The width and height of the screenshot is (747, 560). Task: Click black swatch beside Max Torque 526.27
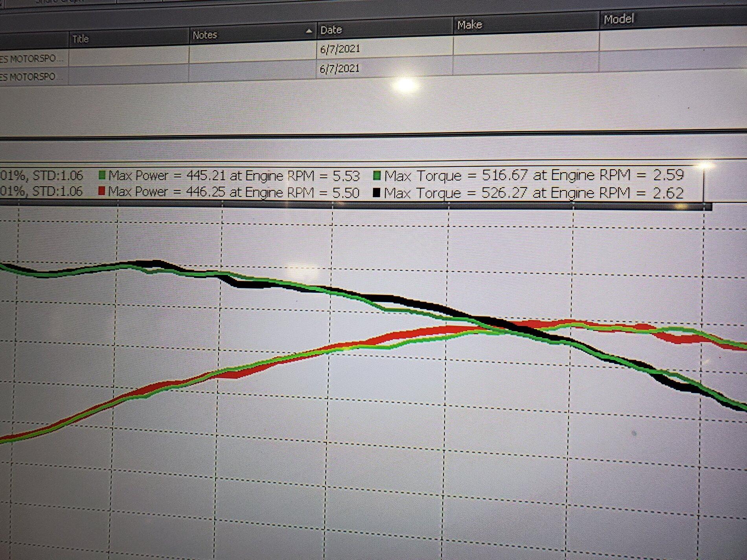click(x=376, y=193)
